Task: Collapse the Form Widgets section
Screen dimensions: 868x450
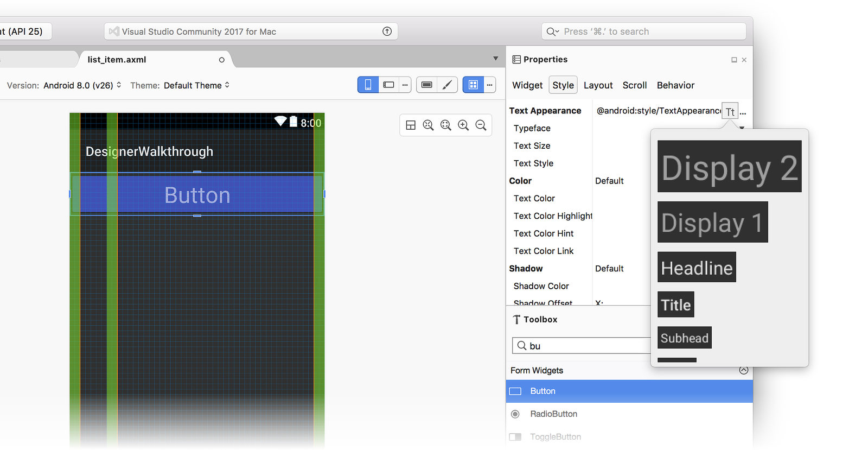Action: click(743, 370)
